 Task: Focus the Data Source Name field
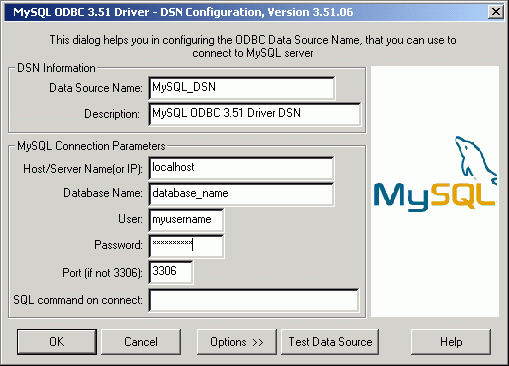pyautogui.click(x=242, y=88)
